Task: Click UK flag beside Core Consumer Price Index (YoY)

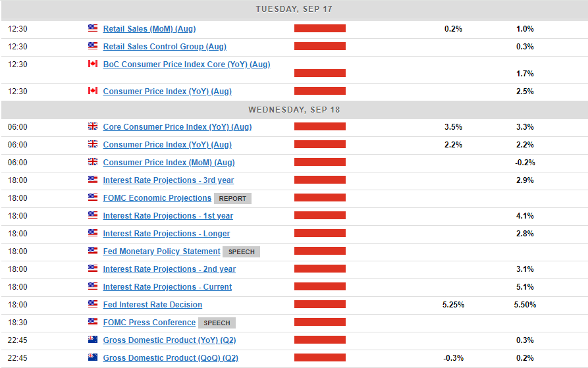Action: coord(93,126)
